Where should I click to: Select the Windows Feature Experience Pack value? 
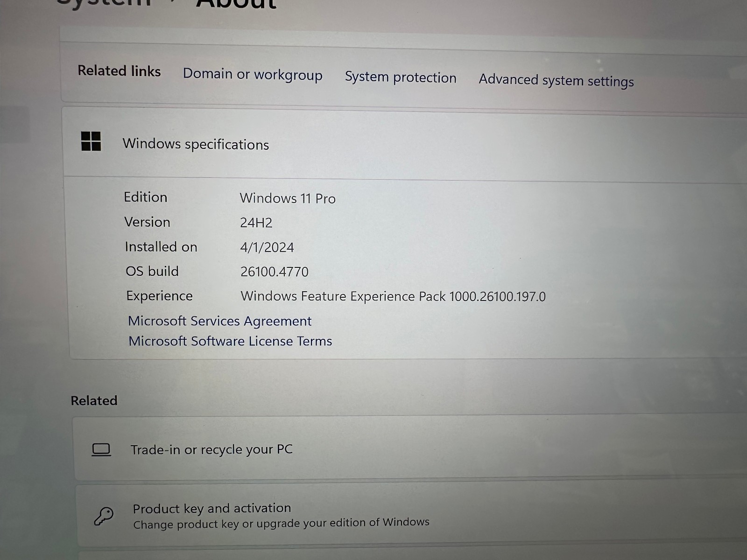coord(393,296)
